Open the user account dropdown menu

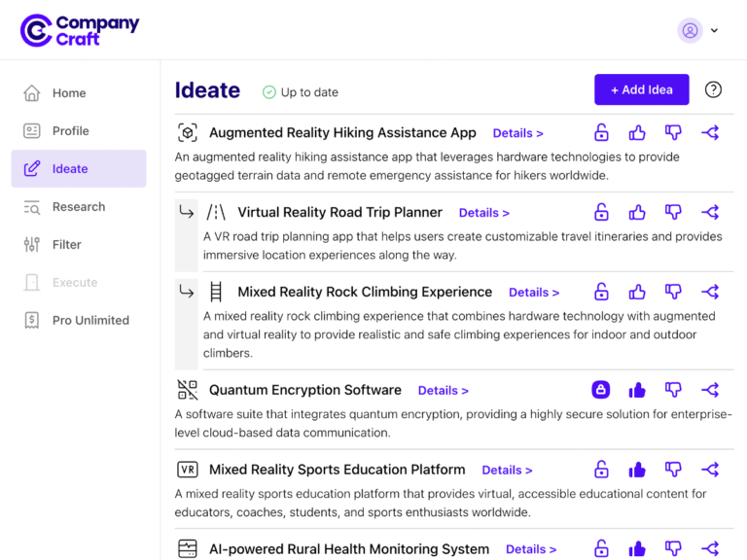coord(698,30)
